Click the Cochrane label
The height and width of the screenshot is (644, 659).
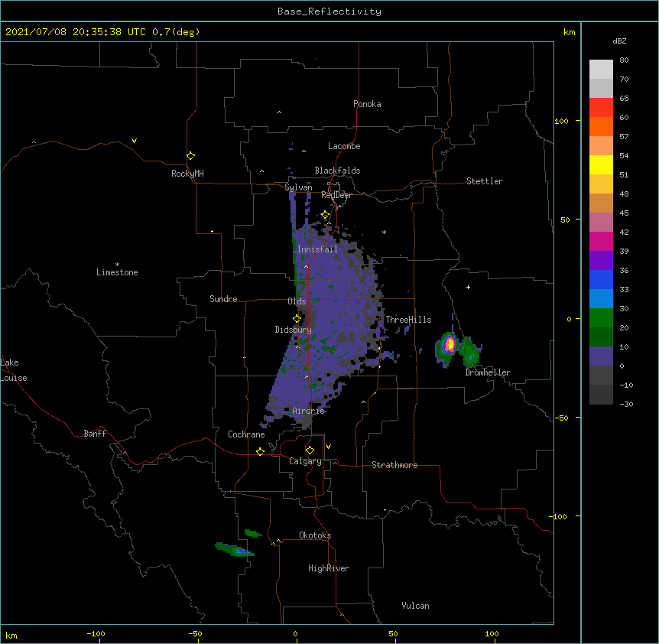point(246,434)
